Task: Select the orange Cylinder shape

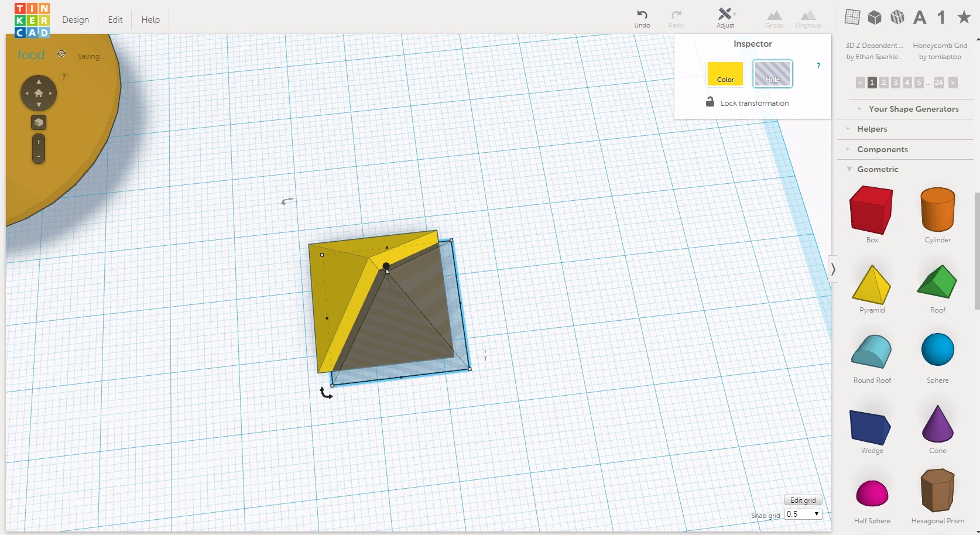Action: [x=937, y=210]
